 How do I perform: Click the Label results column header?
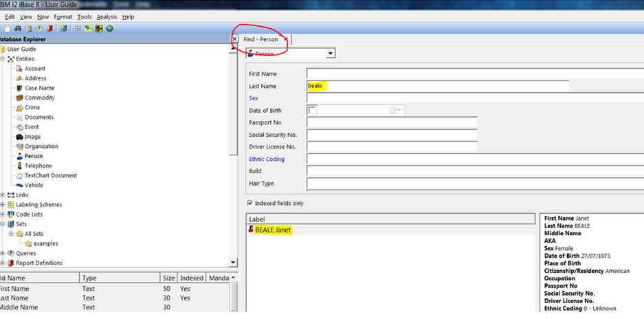pyautogui.click(x=390, y=219)
